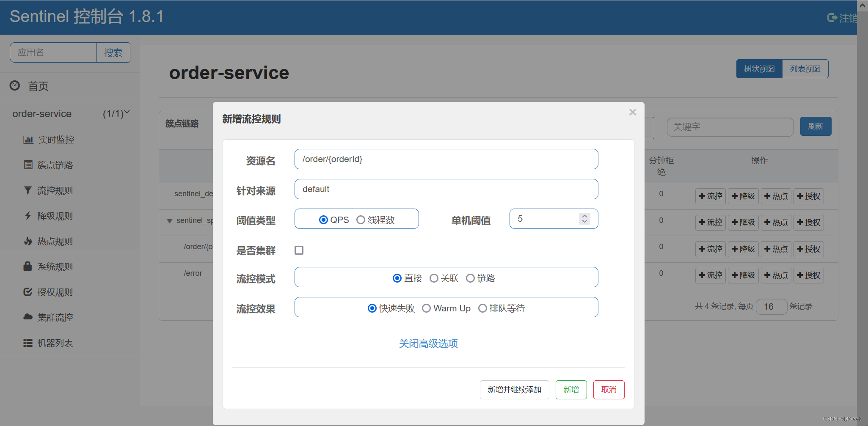Click the flame icon for 热点规则
The width and height of the screenshot is (868, 426).
[x=28, y=241]
